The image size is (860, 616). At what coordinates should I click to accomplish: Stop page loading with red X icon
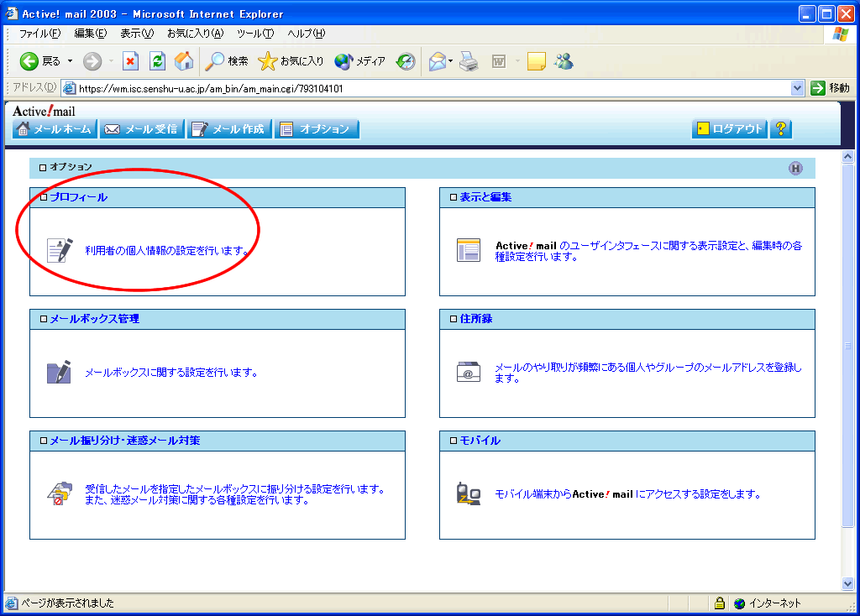pyautogui.click(x=130, y=61)
